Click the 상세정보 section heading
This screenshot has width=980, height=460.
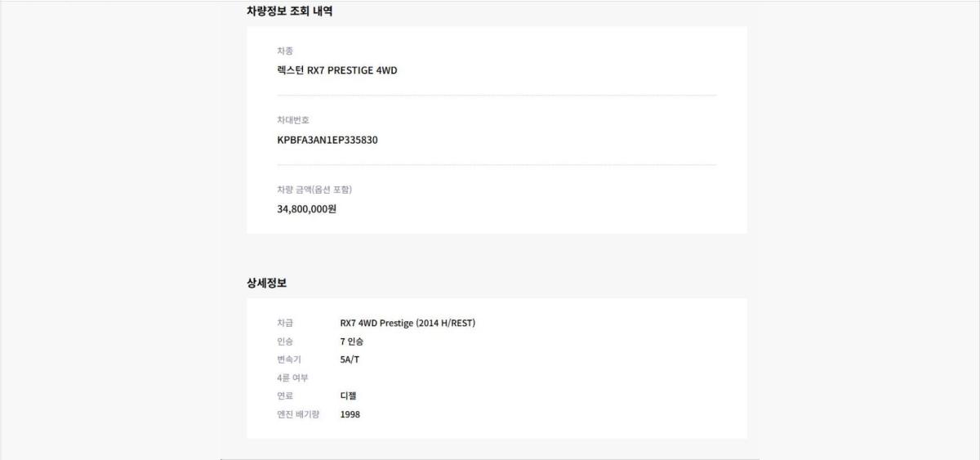coord(266,283)
